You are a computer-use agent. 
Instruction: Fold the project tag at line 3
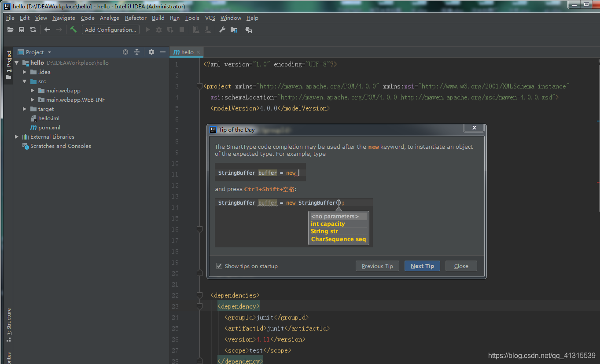click(199, 86)
